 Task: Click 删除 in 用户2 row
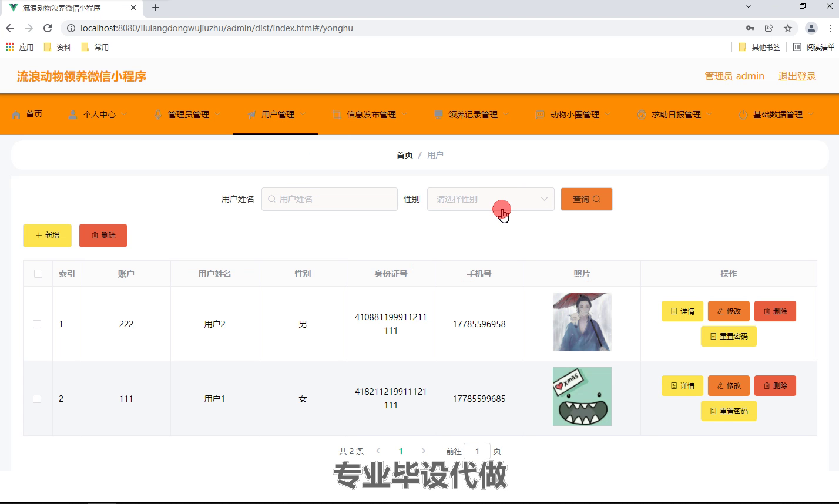(775, 311)
